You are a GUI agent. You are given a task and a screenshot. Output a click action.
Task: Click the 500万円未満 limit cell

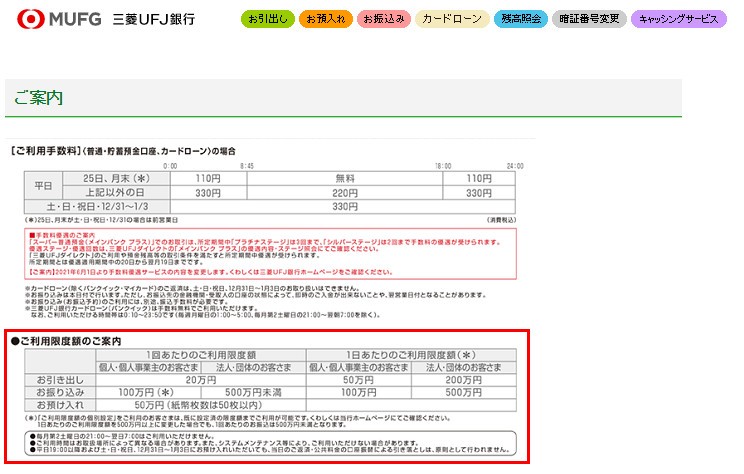253,392
